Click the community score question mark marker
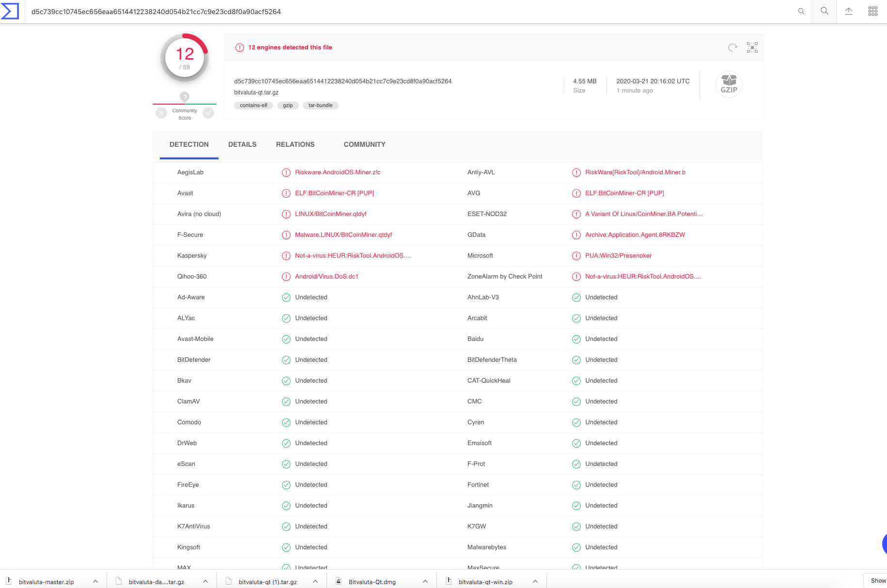 (185, 97)
